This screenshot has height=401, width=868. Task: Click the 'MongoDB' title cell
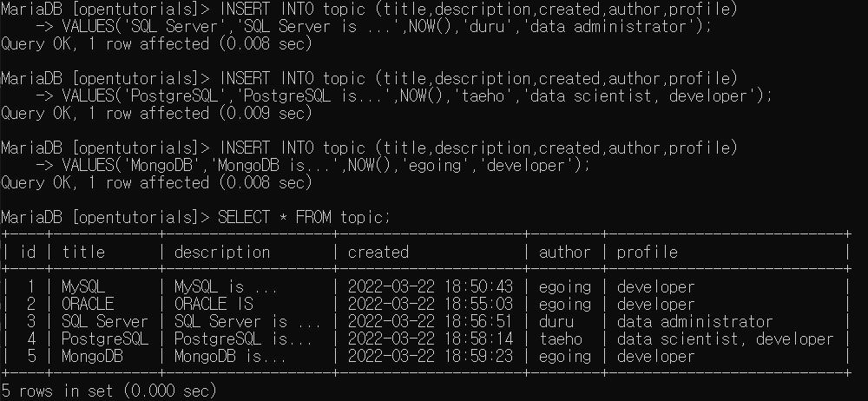point(92,357)
